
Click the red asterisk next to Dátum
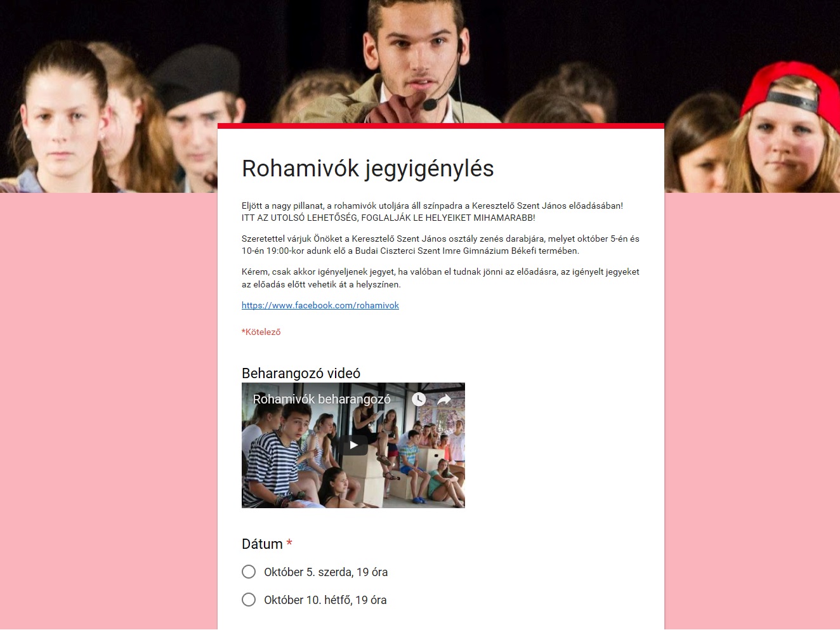289,544
